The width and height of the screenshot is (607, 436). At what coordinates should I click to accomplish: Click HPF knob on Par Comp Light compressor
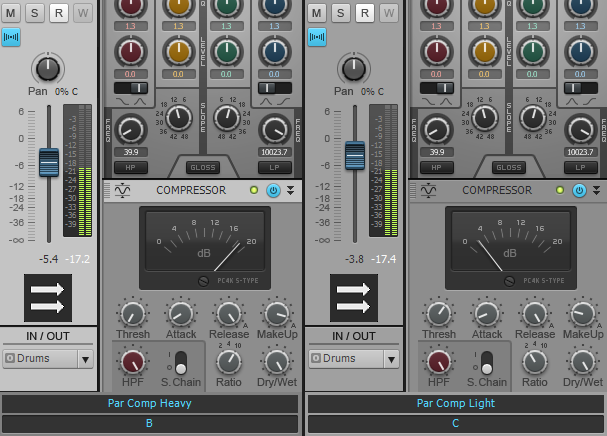[439, 362]
